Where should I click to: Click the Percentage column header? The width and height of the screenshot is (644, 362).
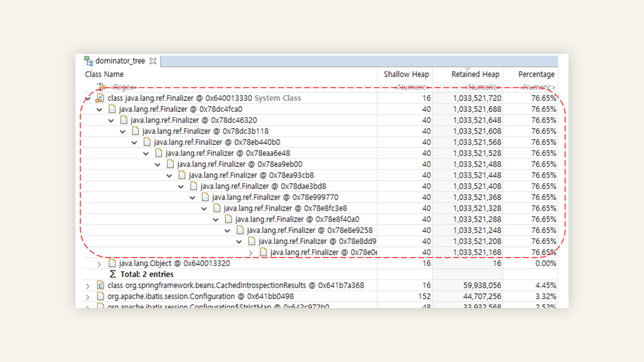pos(536,74)
